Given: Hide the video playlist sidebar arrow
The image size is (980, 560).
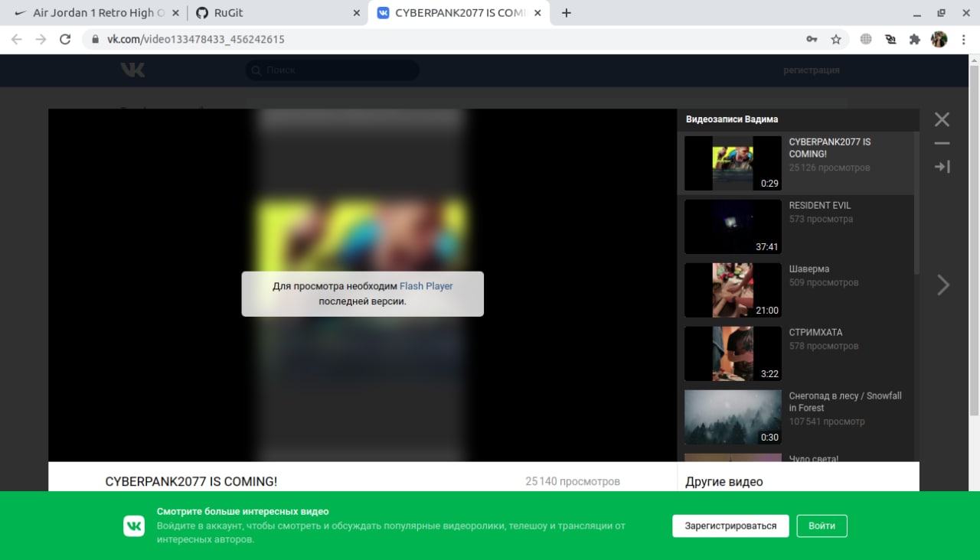Looking at the screenshot, I should tap(942, 166).
